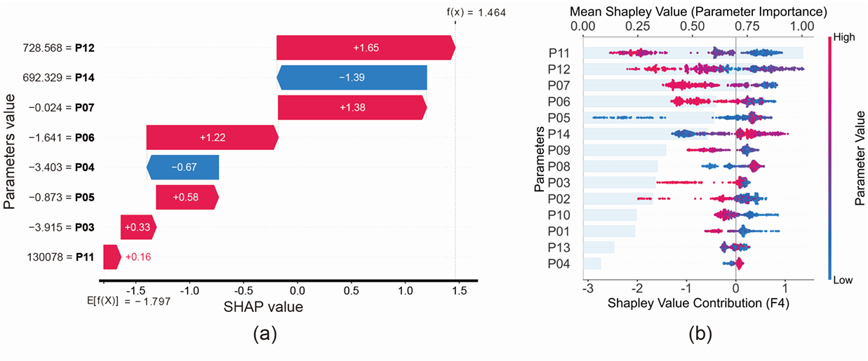Viewport: 868px width, 361px height.
Task: Select the blue P04 −0.67 bar
Action: pyautogui.click(x=184, y=168)
